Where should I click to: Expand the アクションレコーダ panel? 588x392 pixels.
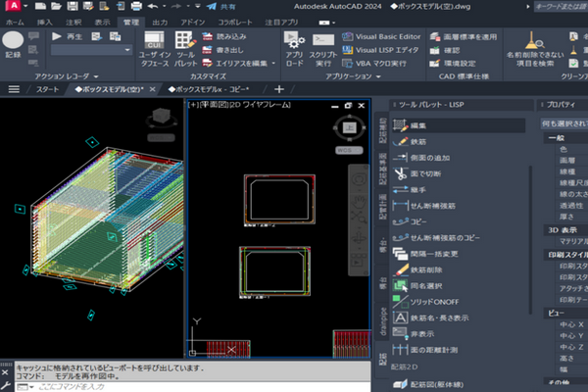coord(67,76)
